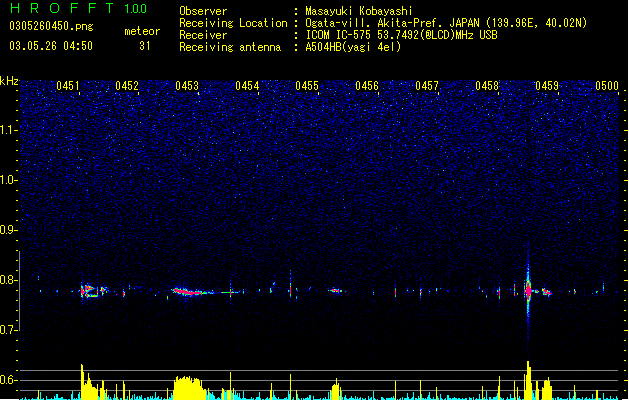Click the 1.0 kHz axis label

tap(8, 180)
